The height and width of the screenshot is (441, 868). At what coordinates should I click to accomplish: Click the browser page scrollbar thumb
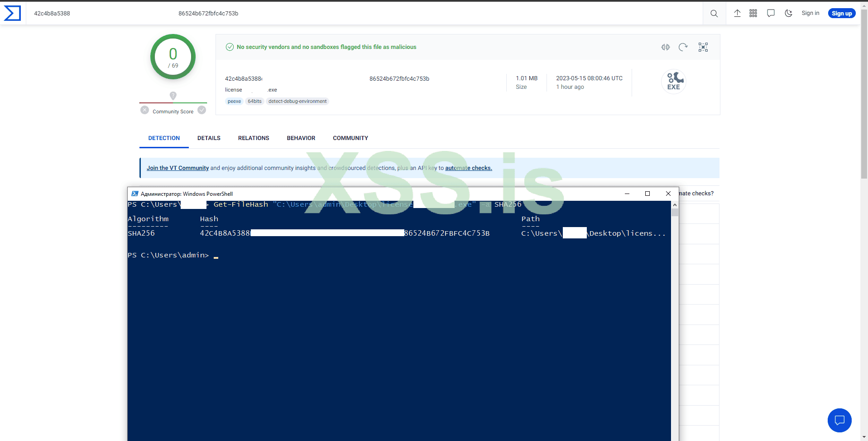click(x=864, y=93)
